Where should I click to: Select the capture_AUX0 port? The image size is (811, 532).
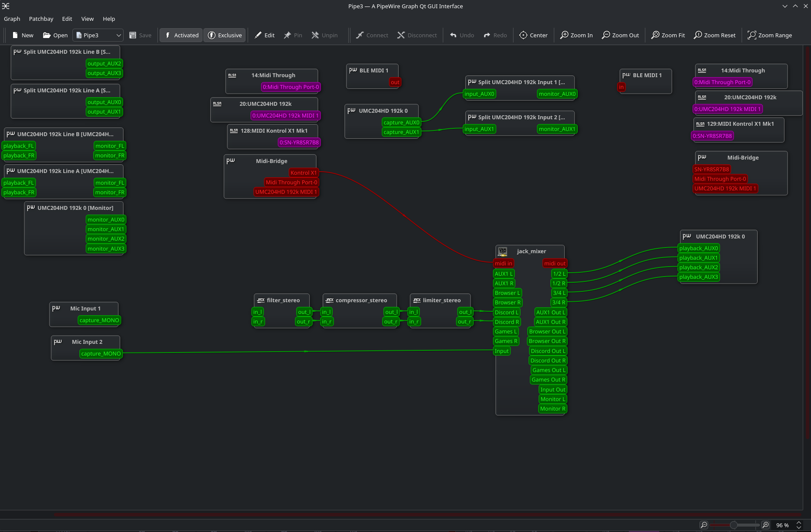click(x=402, y=122)
